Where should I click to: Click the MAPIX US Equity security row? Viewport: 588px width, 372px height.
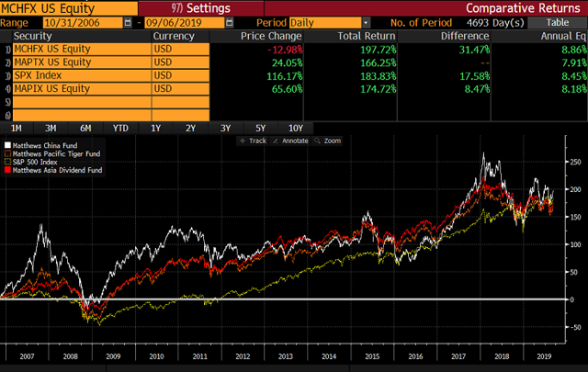pyautogui.click(x=82, y=88)
